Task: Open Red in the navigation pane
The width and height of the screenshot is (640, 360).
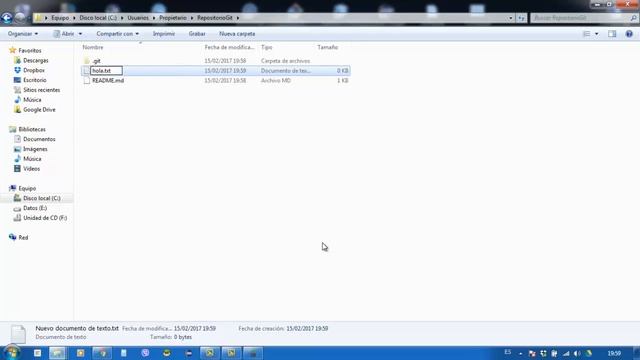Action: pyautogui.click(x=23, y=238)
